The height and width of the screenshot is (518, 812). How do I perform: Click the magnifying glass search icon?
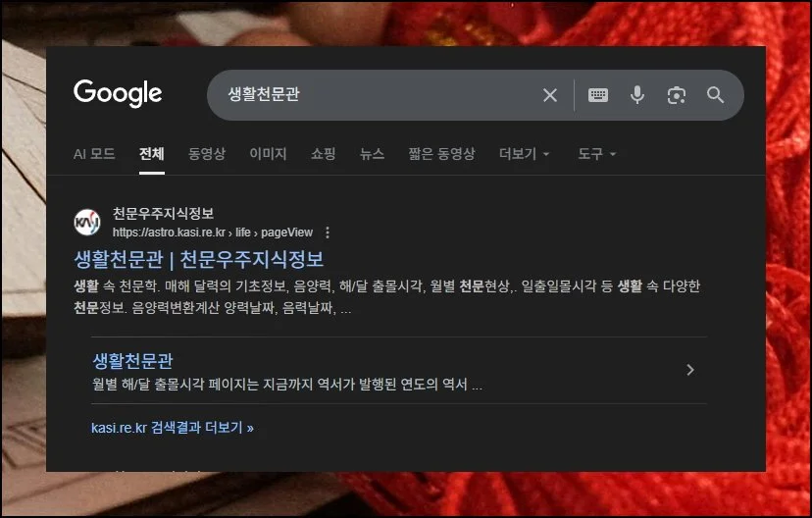coord(715,95)
